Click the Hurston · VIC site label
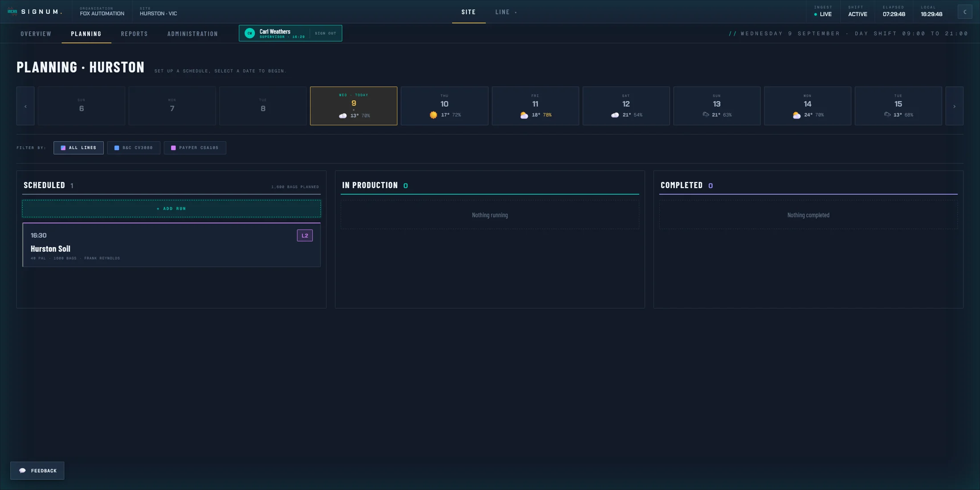Image resolution: width=980 pixels, height=490 pixels. [158, 14]
